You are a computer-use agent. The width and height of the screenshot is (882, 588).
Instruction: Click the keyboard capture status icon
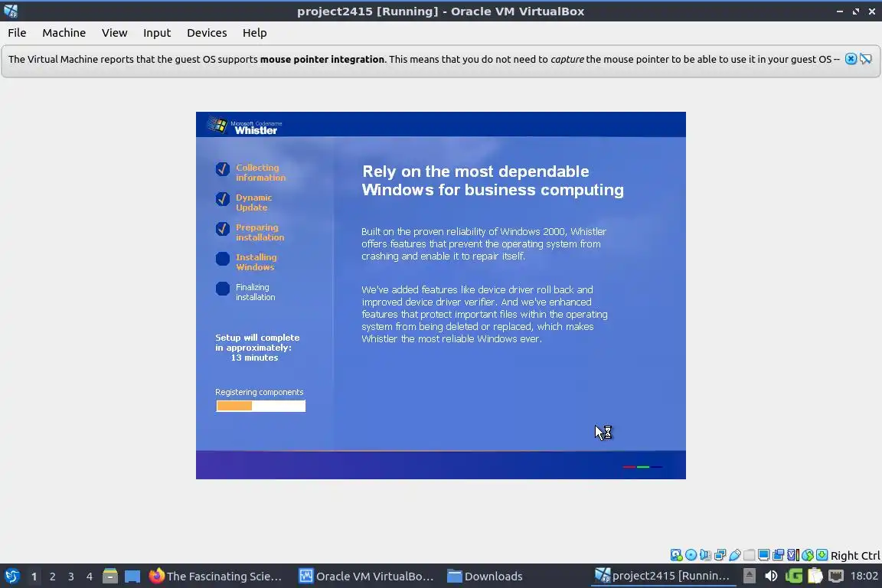[822, 555]
